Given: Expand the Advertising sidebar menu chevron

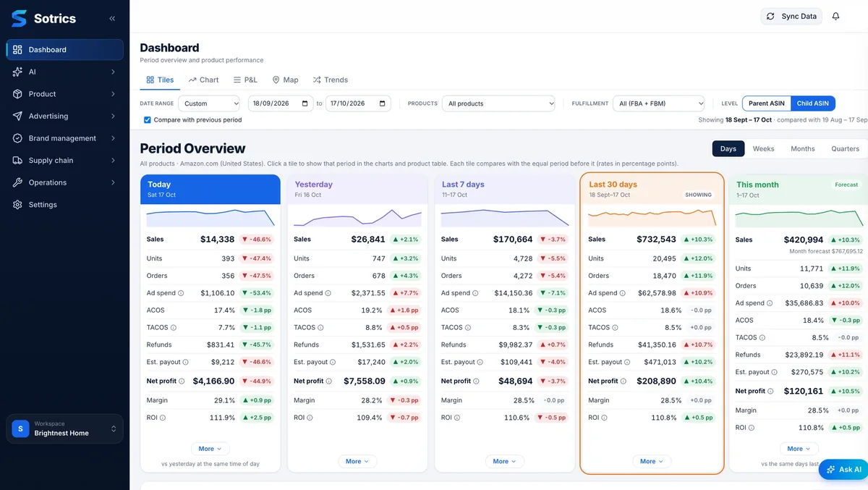Looking at the screenshot, I should point(113,116).
